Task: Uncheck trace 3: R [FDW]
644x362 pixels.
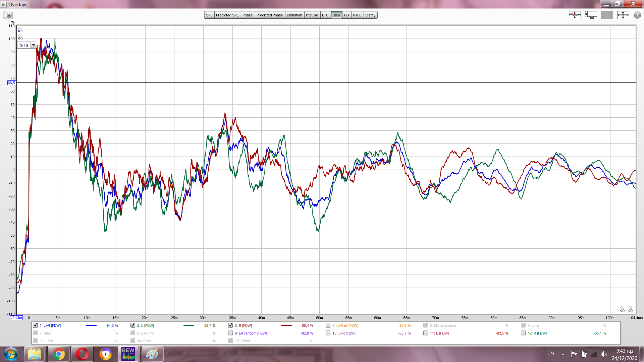Action: click(x=230, y=325)
